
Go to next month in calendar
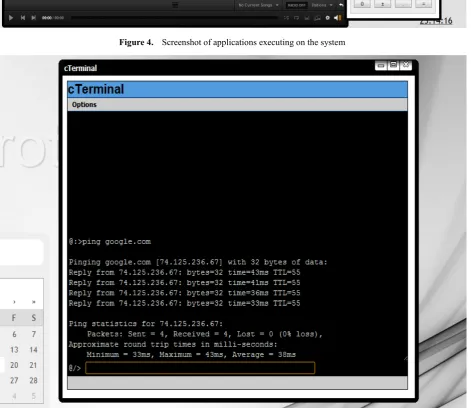(14, 302)
